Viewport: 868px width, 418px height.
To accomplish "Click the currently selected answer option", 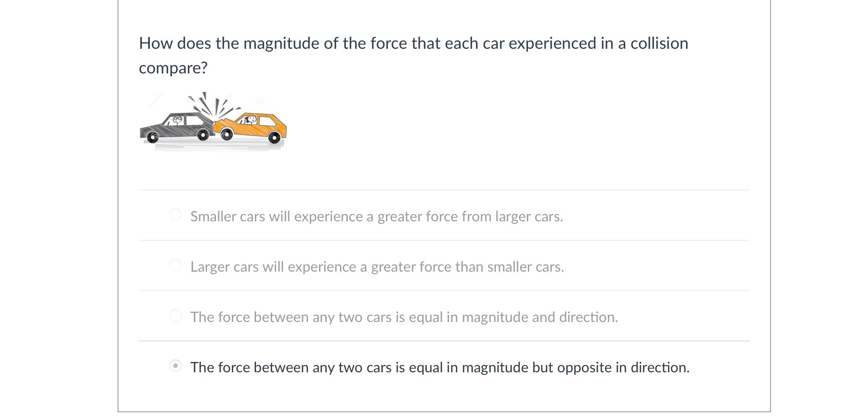I will [440, 367].
